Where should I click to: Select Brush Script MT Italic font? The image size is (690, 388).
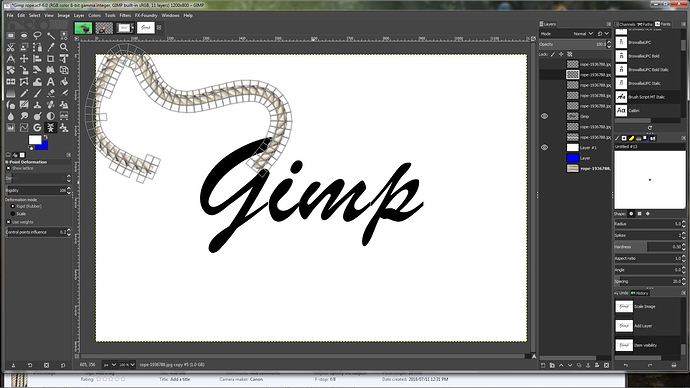647,97
